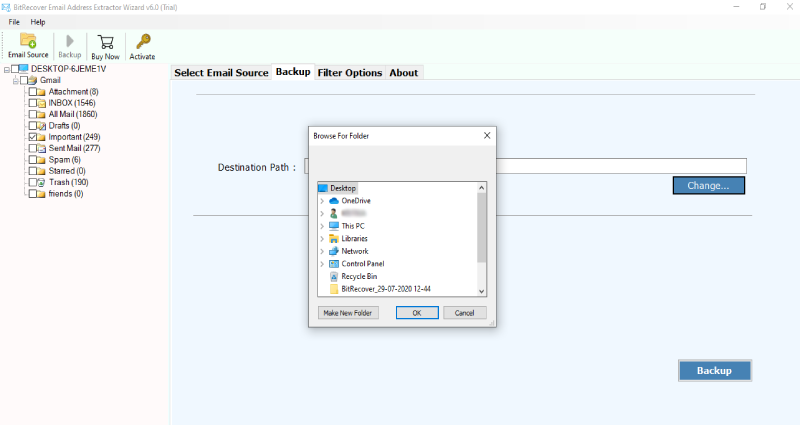Check the friends (0) checkbox
The image size is (800, 425).
pos(33,194)
